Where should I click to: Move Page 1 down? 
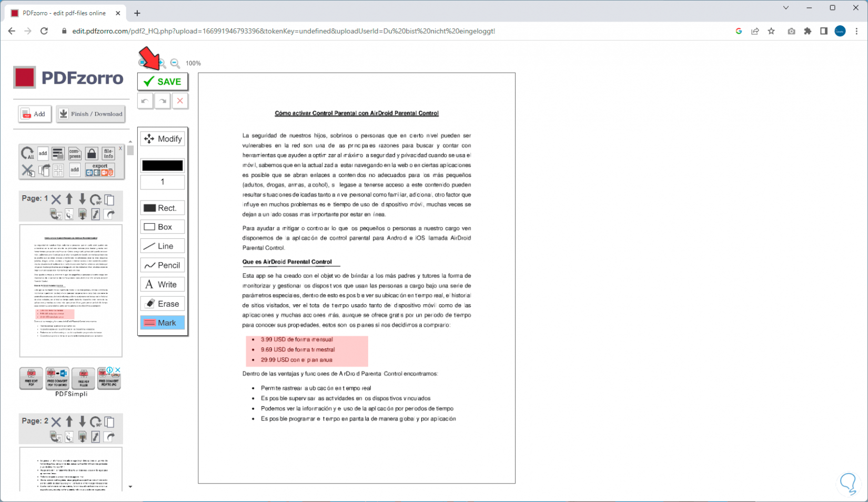tap(83, 199)
